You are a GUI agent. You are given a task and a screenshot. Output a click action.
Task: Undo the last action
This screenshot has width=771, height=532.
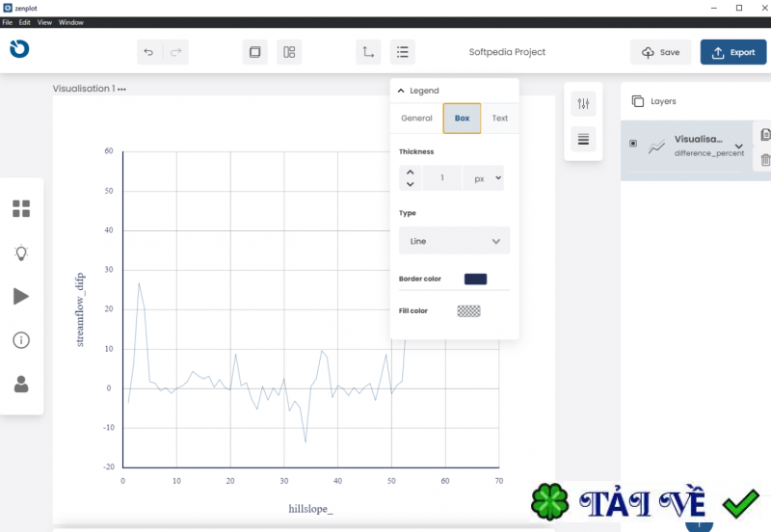(148, 52)
